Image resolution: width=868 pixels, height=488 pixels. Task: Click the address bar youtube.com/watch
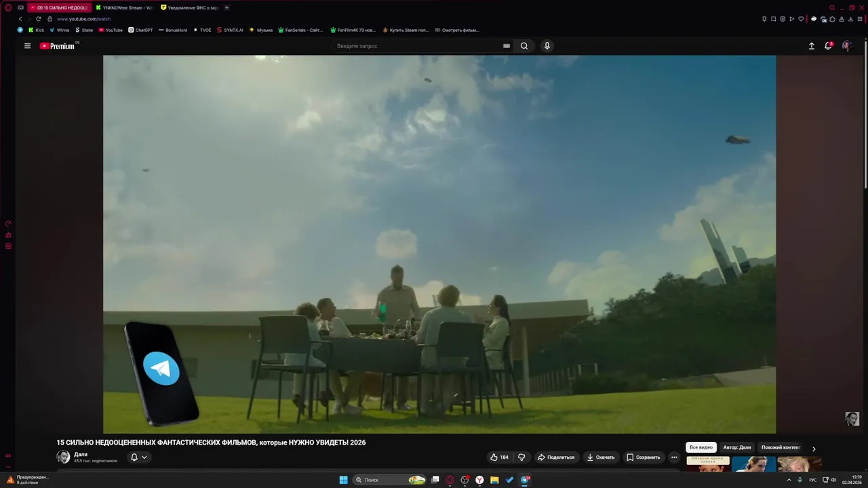[x=83, y=19]
